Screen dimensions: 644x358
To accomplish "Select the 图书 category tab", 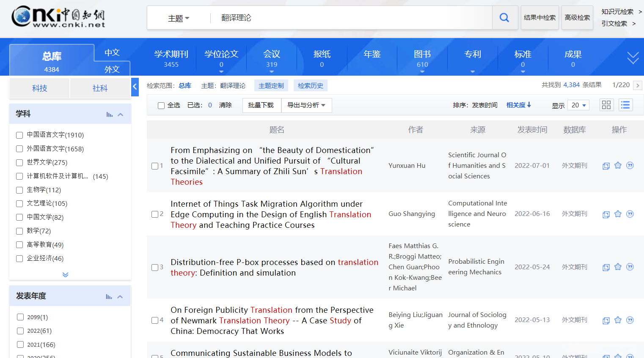I will (x=422, y=58).
